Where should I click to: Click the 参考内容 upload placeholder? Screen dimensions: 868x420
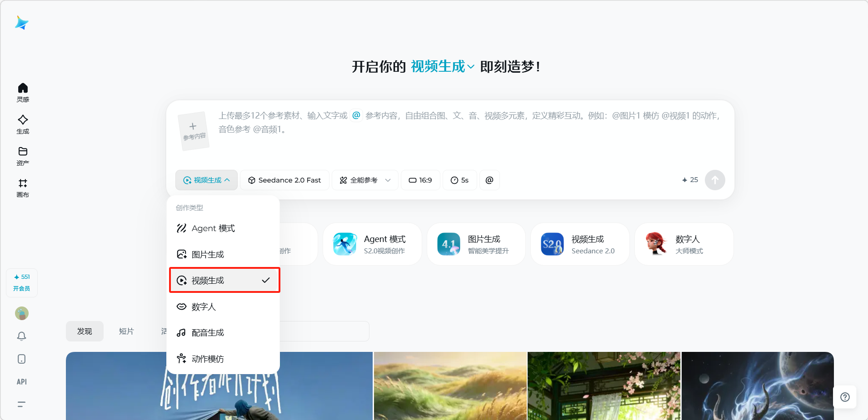click(x=194, y=131)
